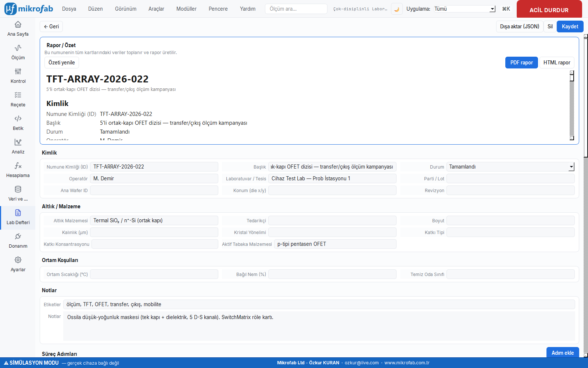Click the empty Parti / Lot field
Image resolution: width=588 pixels, height=368 pixels.
point(510,178)
